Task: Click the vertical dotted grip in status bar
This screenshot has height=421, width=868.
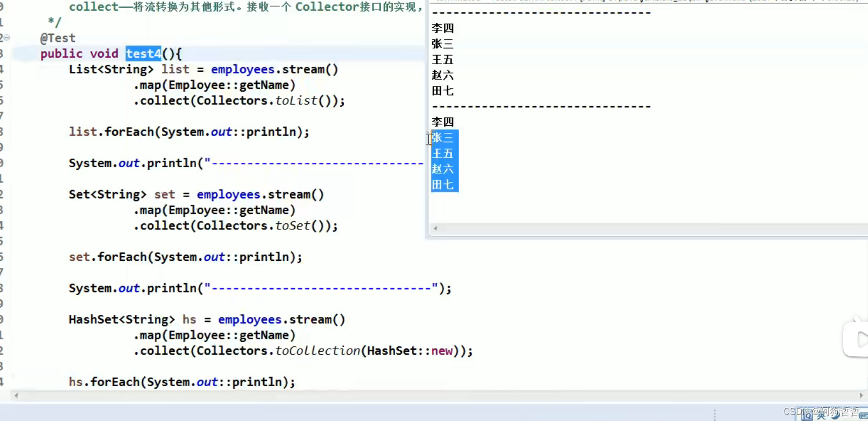Action: [715, 415]
